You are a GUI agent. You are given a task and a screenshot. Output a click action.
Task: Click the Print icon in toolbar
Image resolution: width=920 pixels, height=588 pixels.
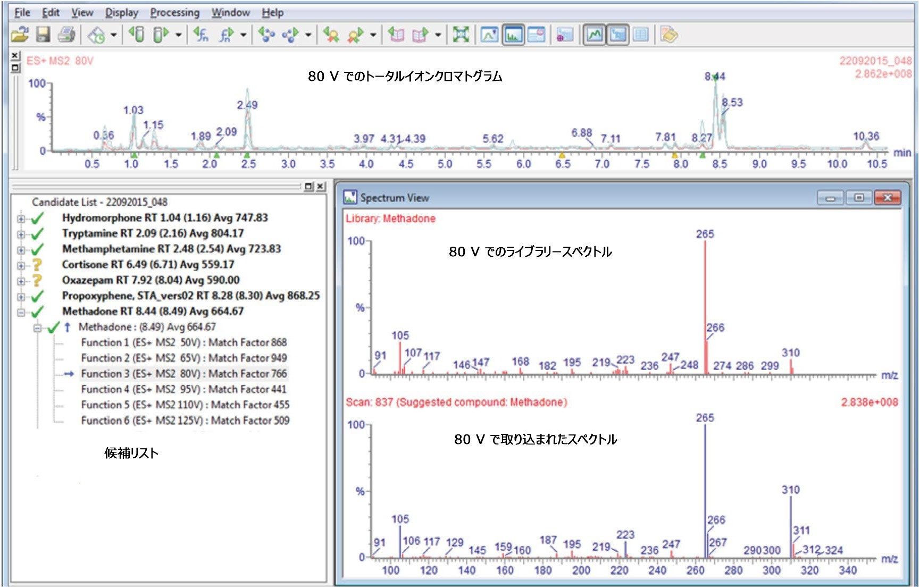tap(66, 35)
